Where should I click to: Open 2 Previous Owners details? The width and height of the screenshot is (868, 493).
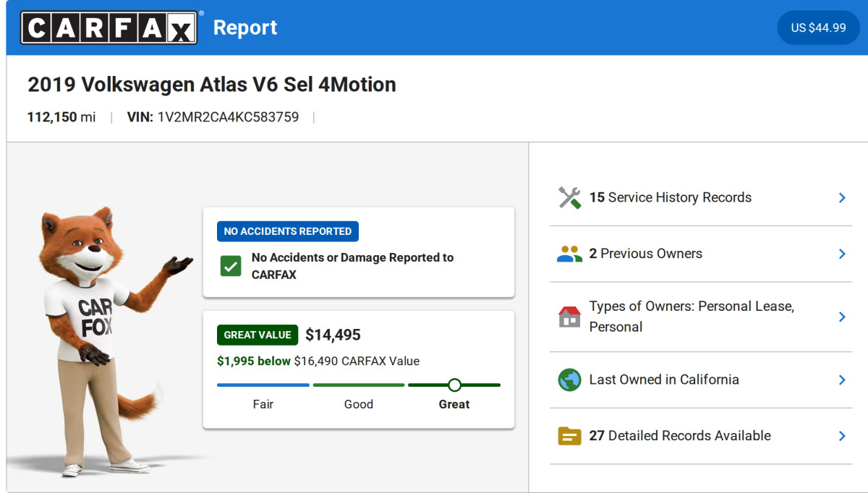click(x=701, y=254)
